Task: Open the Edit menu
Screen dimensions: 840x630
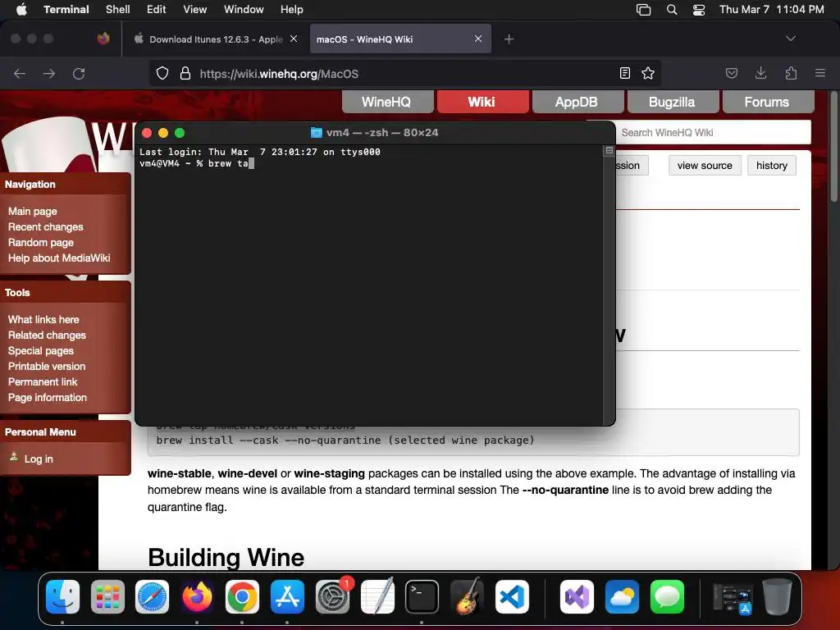Action: point(157,10)
